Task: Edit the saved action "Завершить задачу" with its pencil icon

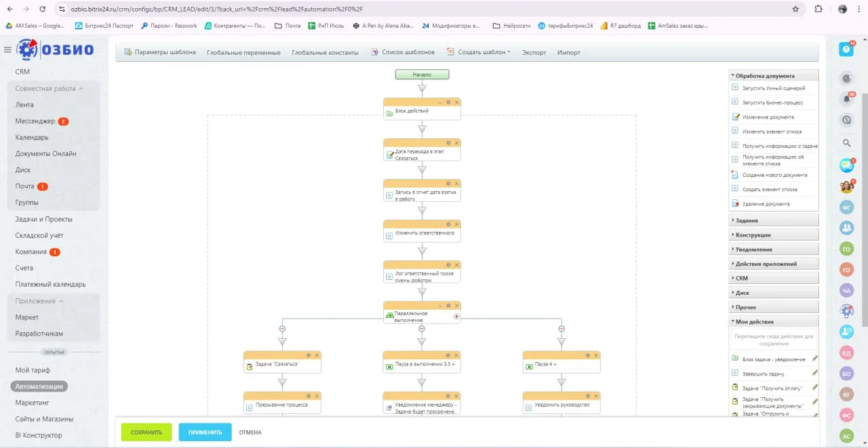Action: pyautogui.click(x=814, y=373)
